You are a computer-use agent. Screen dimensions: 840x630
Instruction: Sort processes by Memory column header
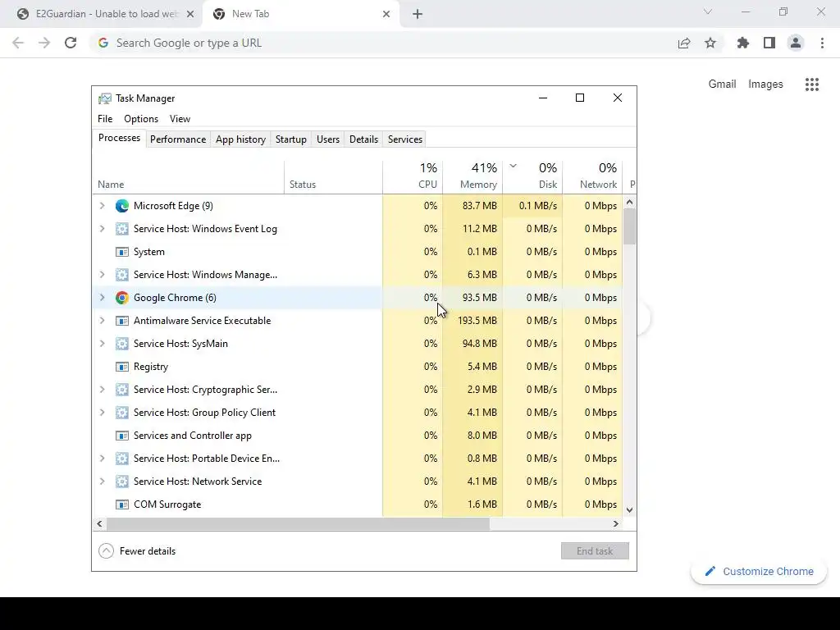tap(472, 177)
